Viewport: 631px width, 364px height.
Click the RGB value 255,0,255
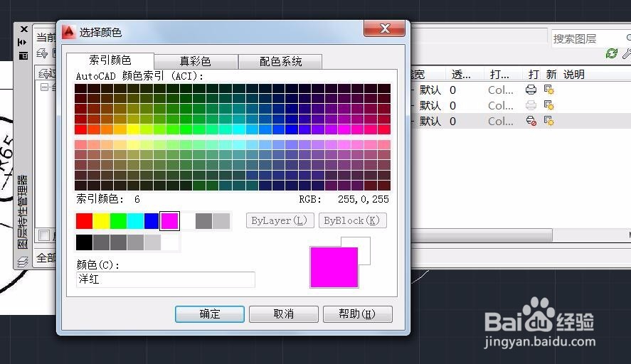tap(364, 199)
